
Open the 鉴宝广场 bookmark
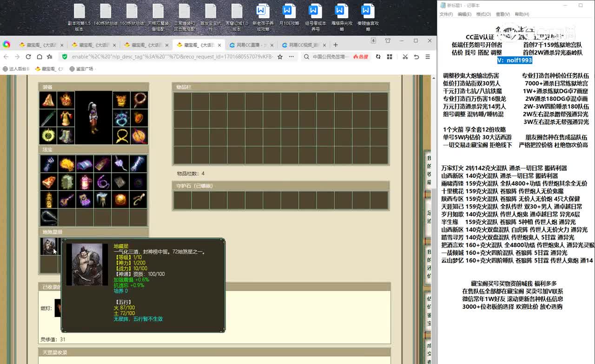click(81, 69)
